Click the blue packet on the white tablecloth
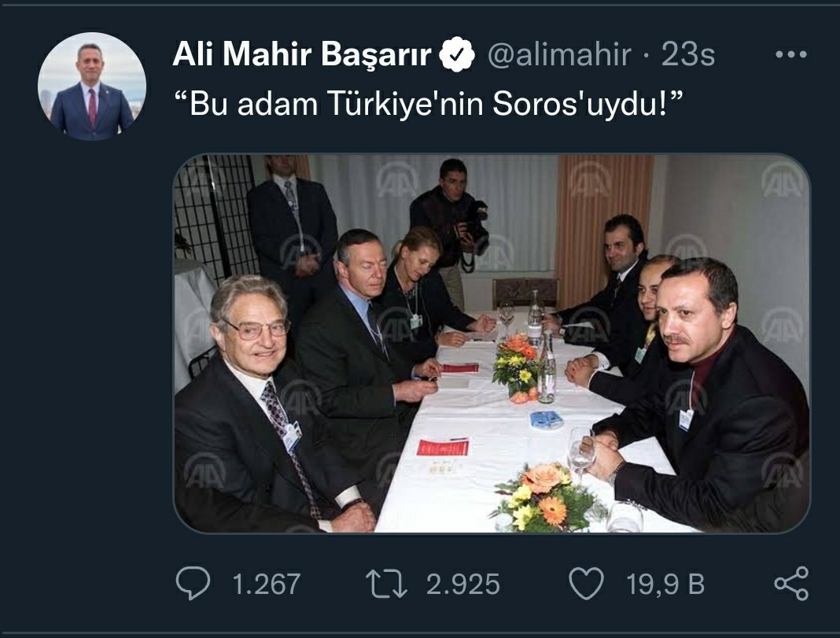 pyautogui.click(x=547, y=420)
